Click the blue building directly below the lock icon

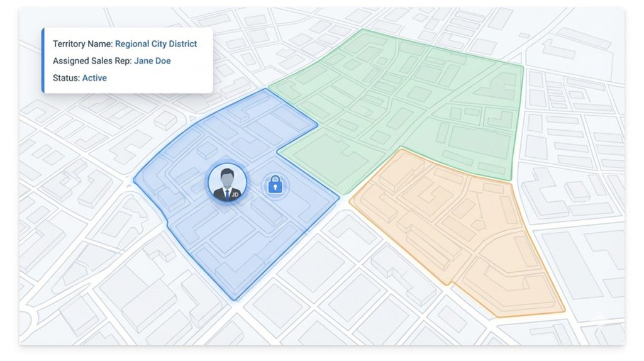(x=269, y=213)
